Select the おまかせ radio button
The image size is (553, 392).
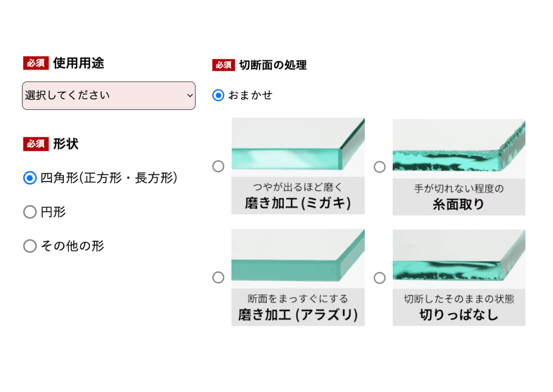[x=218, y=95]
